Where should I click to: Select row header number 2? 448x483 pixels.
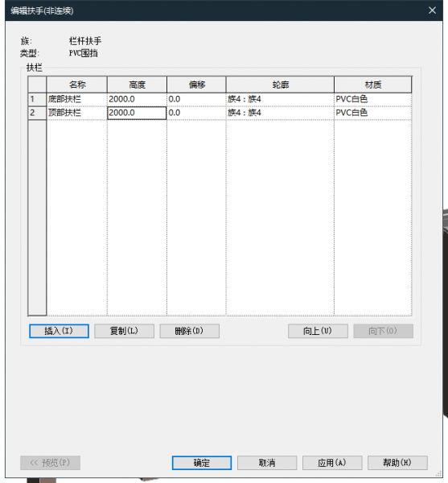point(37,113)
